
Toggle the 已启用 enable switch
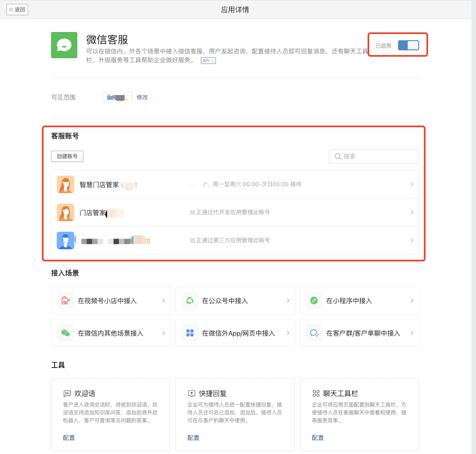point(408,45)
